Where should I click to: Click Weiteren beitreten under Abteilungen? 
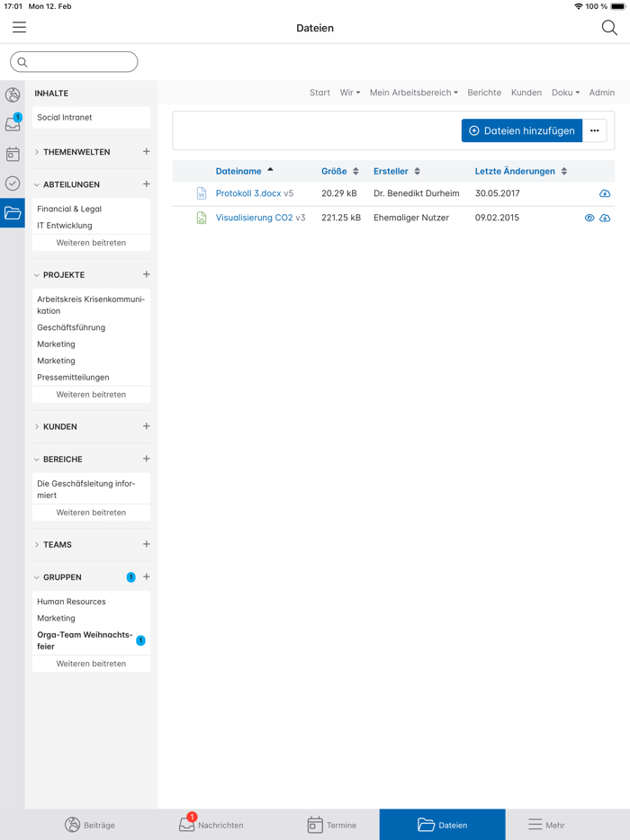pyautogui.click(x=91, y=243)
